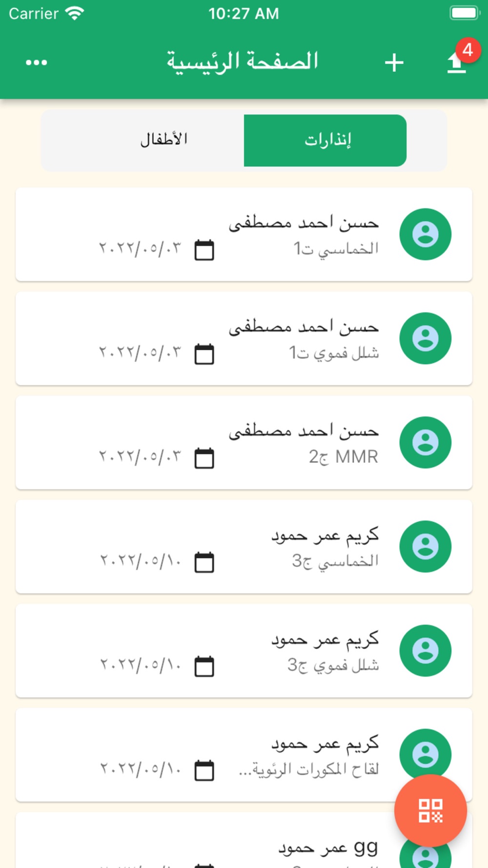Tap avatar icon on الخماسي ج3 card
Image resolution: width=488 pixels, height=868 pixels.
[x=425, y=546]
